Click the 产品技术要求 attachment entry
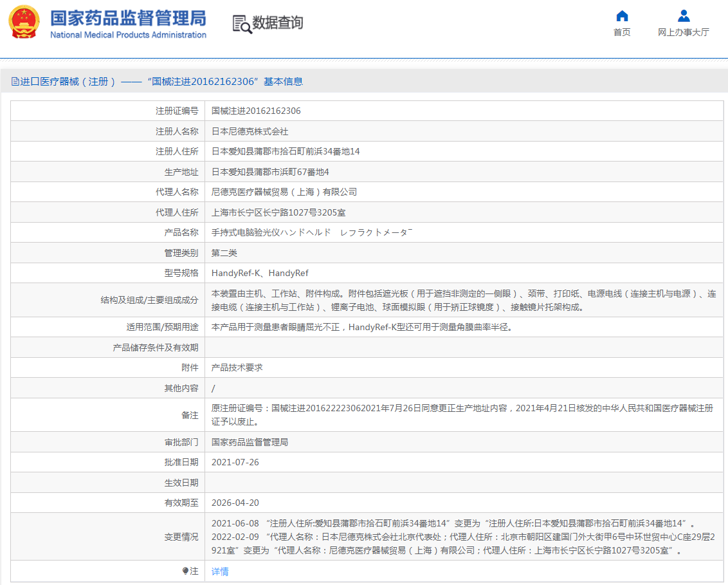This screenshot has width=728, height=585. point(238,367)
